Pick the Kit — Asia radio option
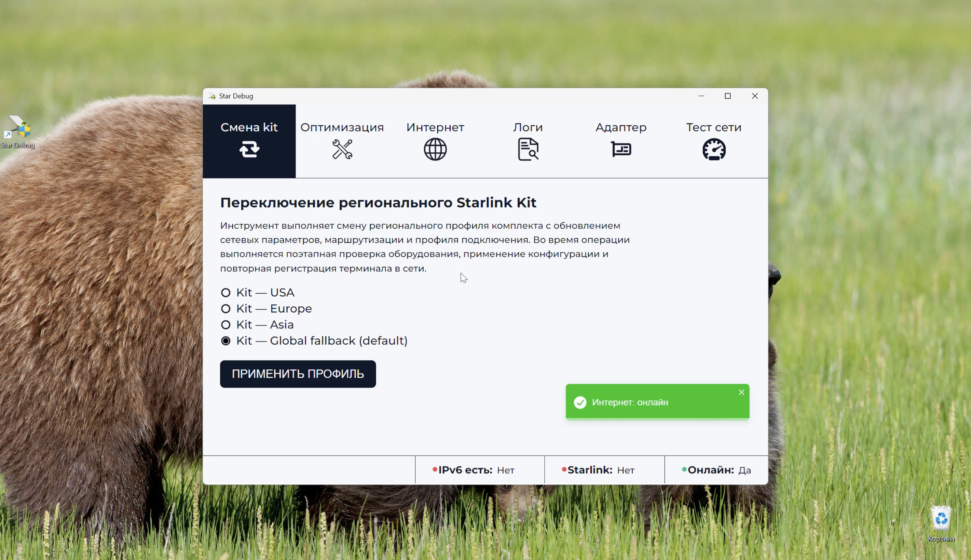This screenshot has width=971, height=560. point(226,325)
